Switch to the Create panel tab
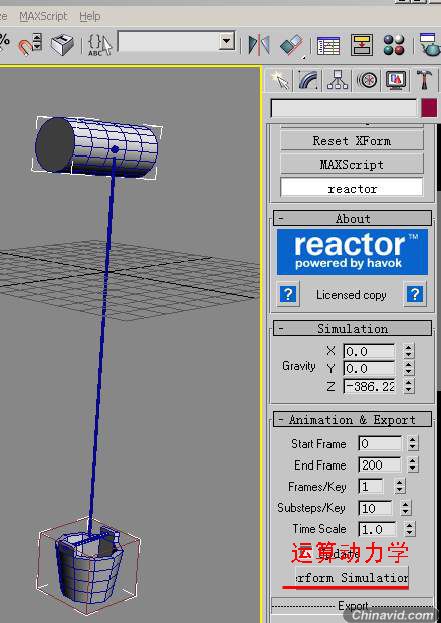Screen dimensions: 441x623 click(280, 81)
